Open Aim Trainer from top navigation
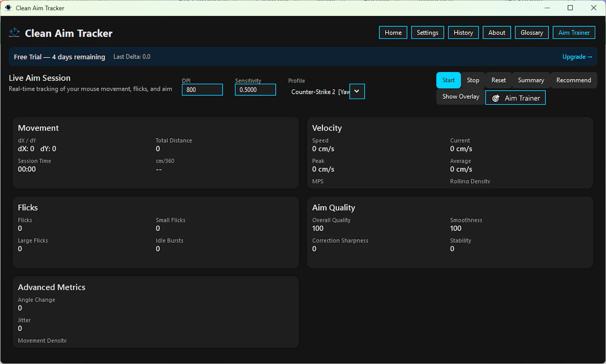This screenshot has height=364, width=606. coord(574,33)
